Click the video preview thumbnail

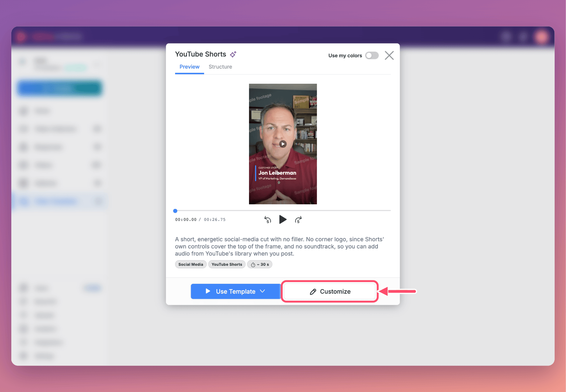pyautogui.click(x=283, y=144)
